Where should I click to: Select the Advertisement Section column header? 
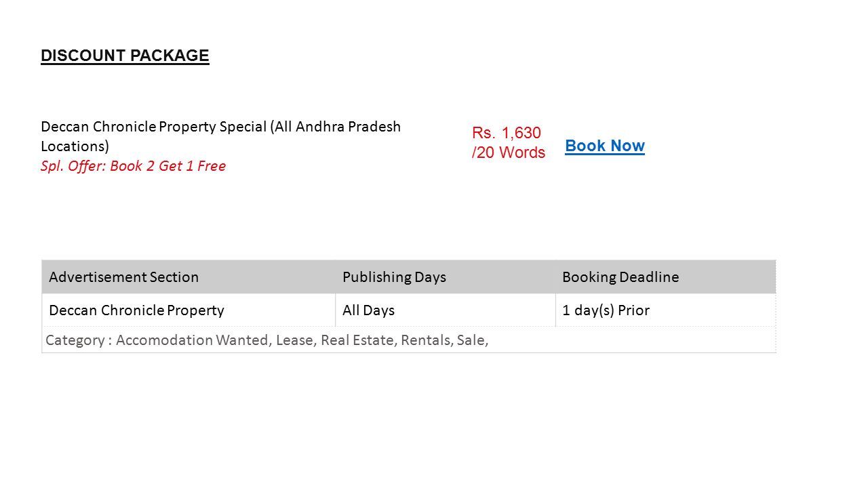coord(189,277)
